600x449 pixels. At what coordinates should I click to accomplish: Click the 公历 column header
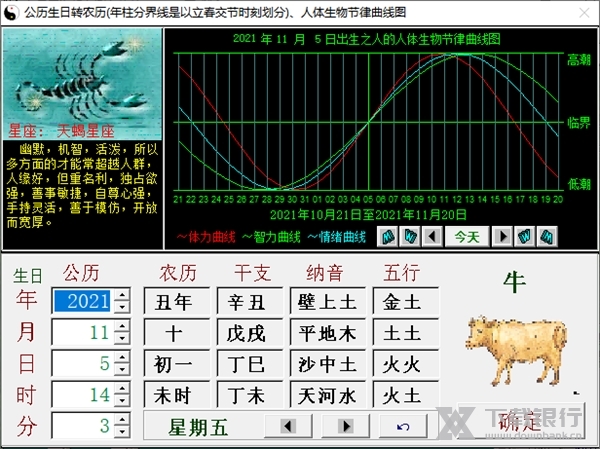81,273
